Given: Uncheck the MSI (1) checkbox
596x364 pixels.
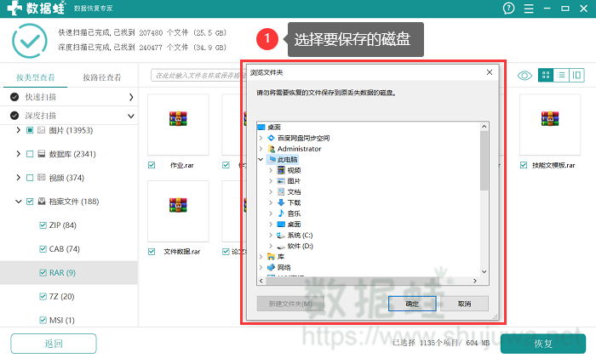Looking at the screenshot, I should coord(43,320).
